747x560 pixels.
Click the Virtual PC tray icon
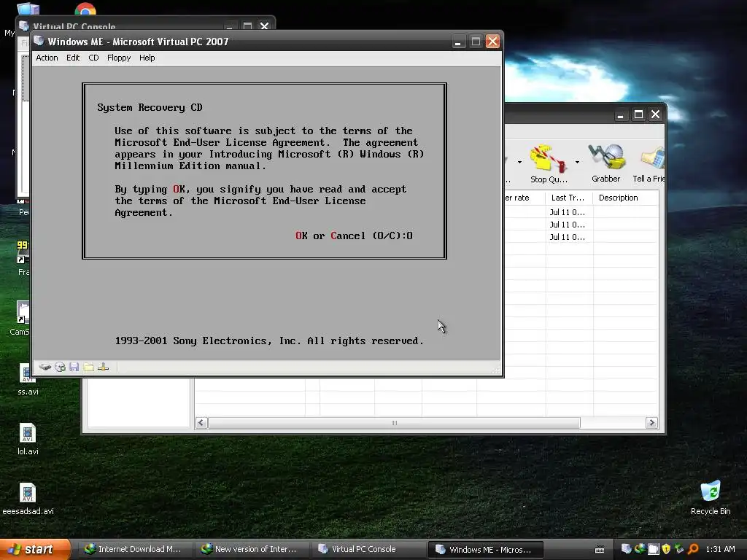click(627, 549)
